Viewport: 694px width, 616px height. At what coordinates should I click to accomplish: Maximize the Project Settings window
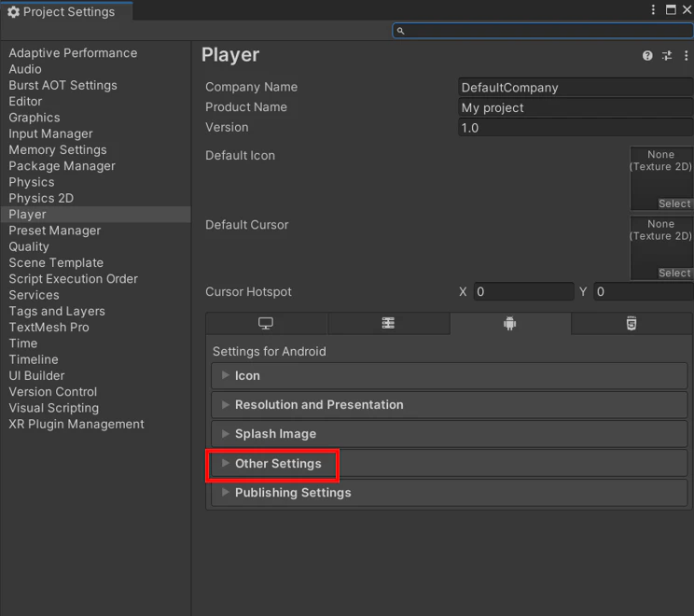(x=671, y=9)
